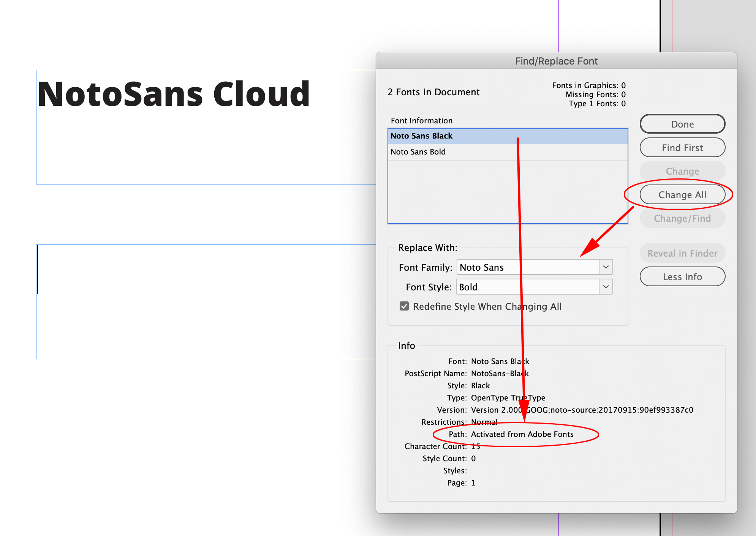The height and width of the screenshot is (536, 756).
Task: Open the Font Family dropdown
Action: pos(606,267)
